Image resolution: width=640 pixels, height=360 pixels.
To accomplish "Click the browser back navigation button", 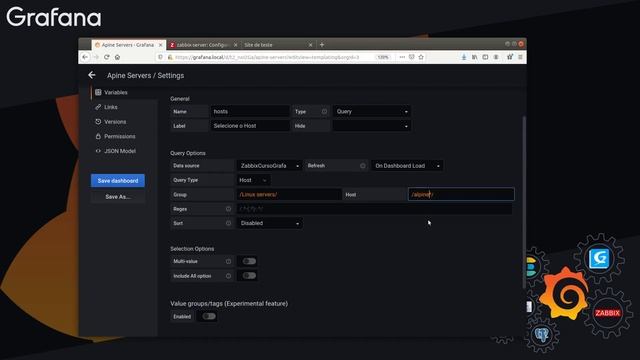I will tap(85, 57).
